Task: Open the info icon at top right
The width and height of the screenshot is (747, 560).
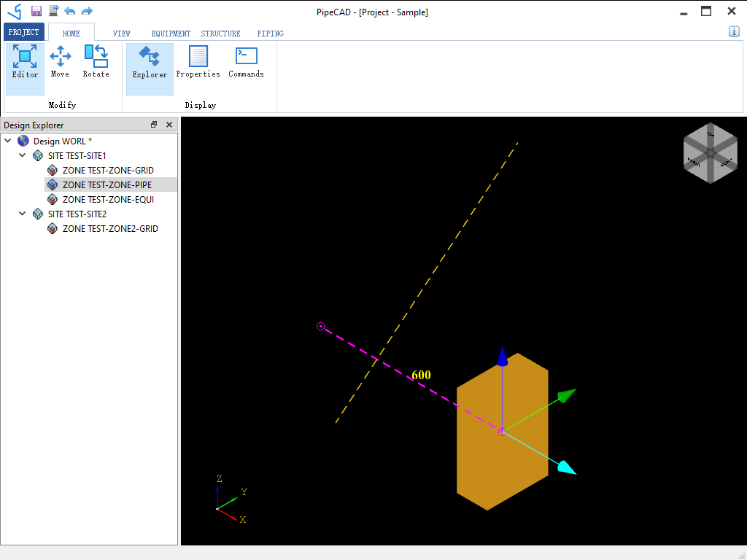Action: pos(734,31)
